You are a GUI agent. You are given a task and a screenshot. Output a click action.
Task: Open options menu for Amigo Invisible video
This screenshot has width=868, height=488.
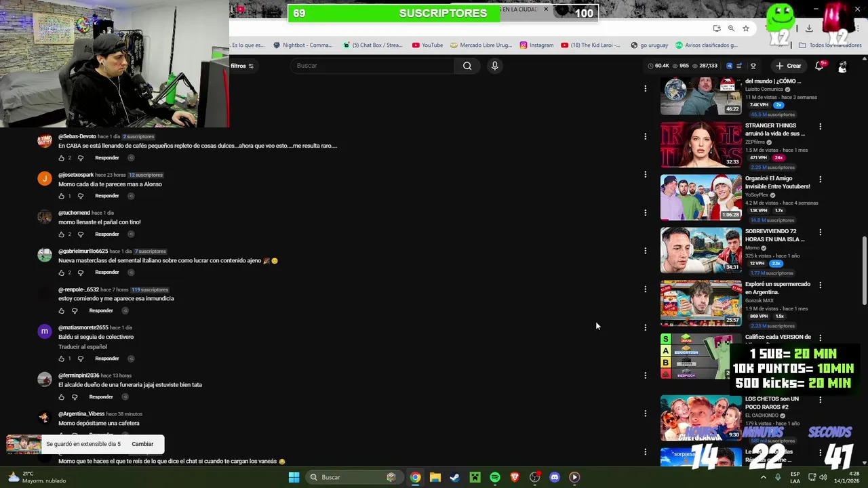coord(820,180)
